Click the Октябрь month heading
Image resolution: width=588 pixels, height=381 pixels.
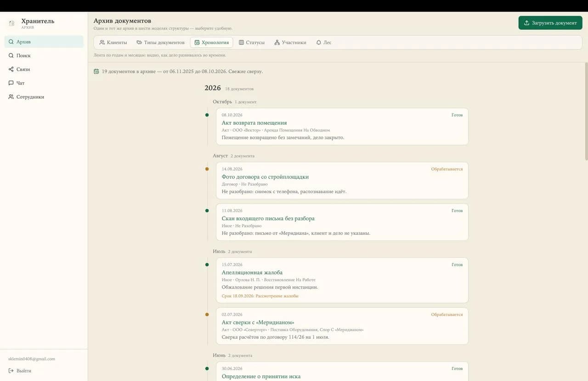pyautogui.click(x=222, y=102)
